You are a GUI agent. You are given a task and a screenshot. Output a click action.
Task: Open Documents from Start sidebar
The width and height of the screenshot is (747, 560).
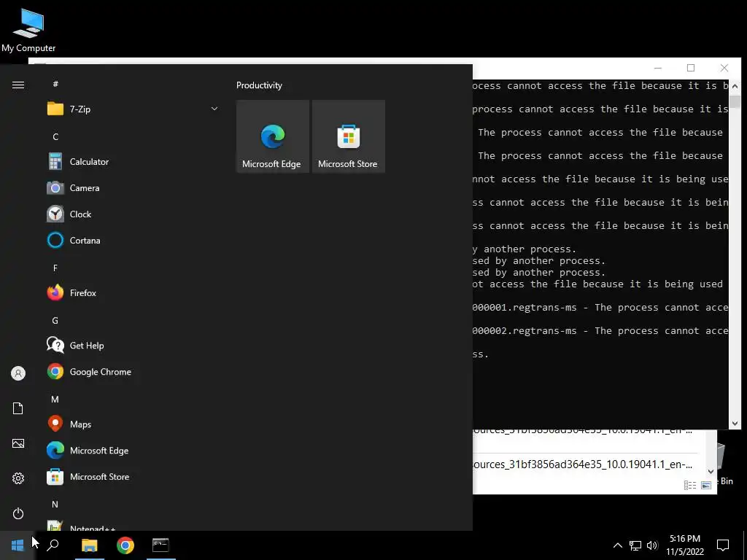(18, 408)
